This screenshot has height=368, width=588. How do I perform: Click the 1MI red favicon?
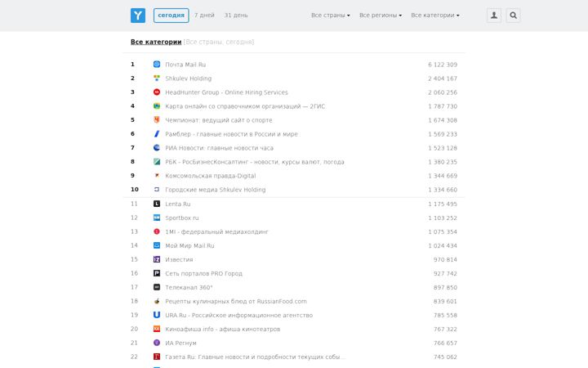[x=157, y=231]
